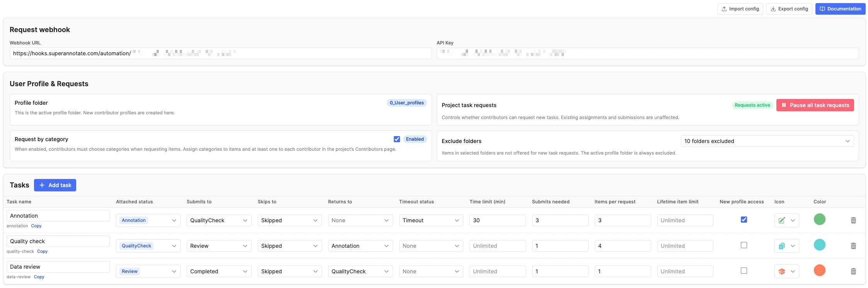Expand the 10 folders excluded dropdown
This screenshot has width=868, height=288.
coord(767,141)
